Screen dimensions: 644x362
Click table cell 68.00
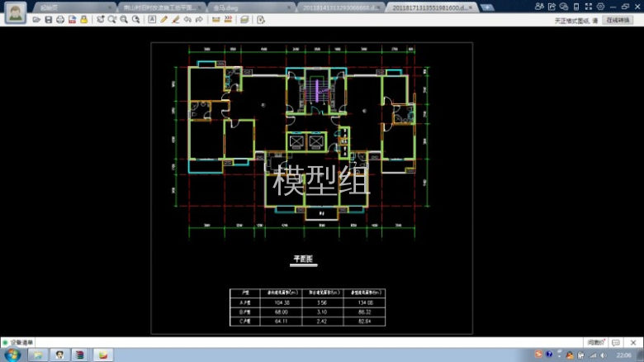282,312
